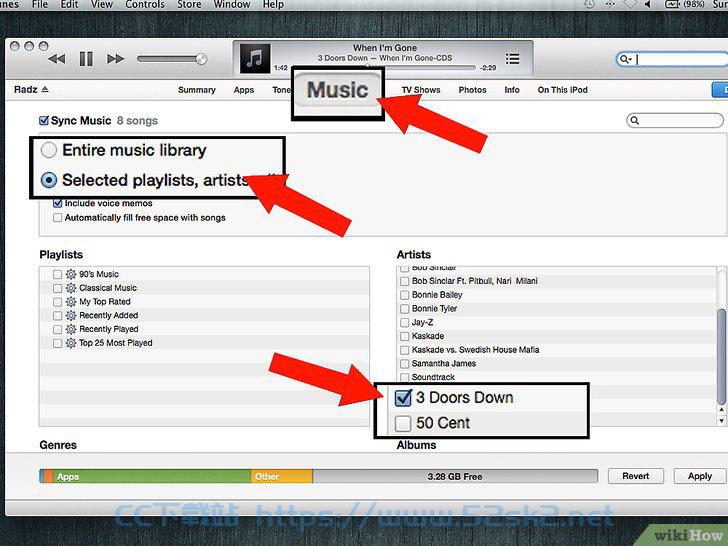Screen dimensions: 728x546
Task: Check the Kaskade artist
Action: pos(404,336)
